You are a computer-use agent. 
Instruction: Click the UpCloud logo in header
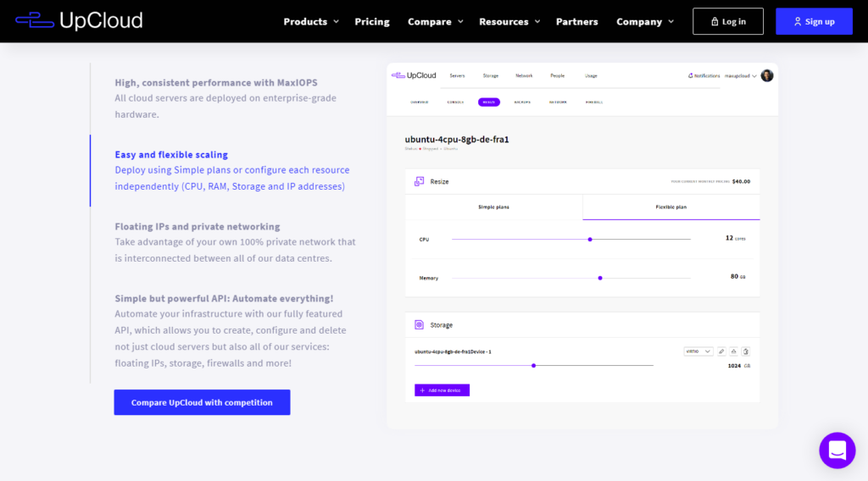pyautogui.click(x=79, y=21)
